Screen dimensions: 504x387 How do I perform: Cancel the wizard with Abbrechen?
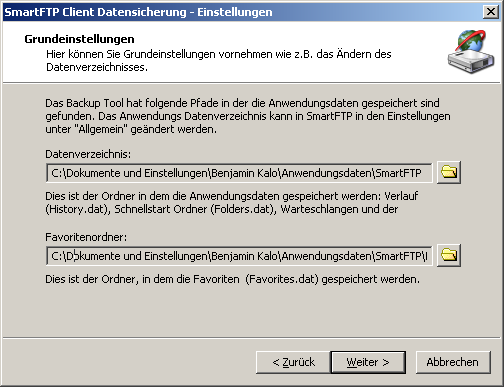click(453, 362)
